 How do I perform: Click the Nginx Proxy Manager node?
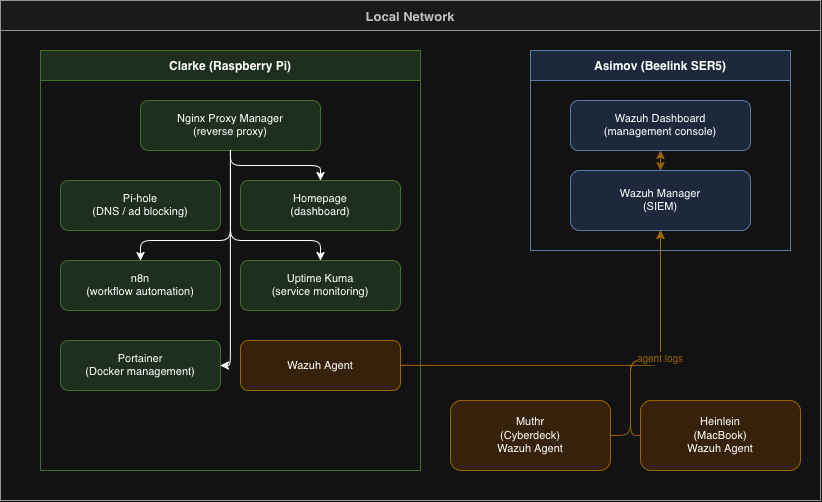click(x=230, y=125)
